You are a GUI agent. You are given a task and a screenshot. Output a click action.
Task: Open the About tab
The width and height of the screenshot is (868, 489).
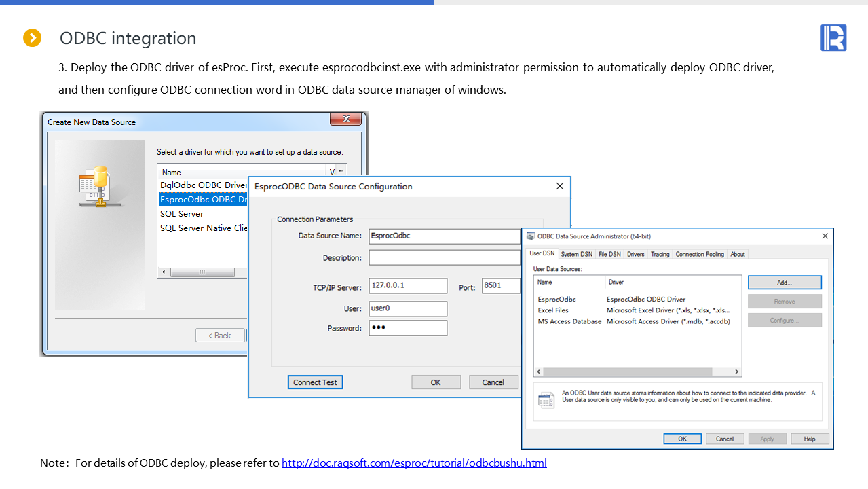pos(738,254)
